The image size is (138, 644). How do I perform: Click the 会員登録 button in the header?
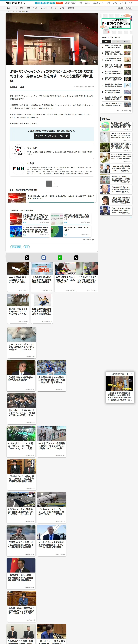coord(120,8)
